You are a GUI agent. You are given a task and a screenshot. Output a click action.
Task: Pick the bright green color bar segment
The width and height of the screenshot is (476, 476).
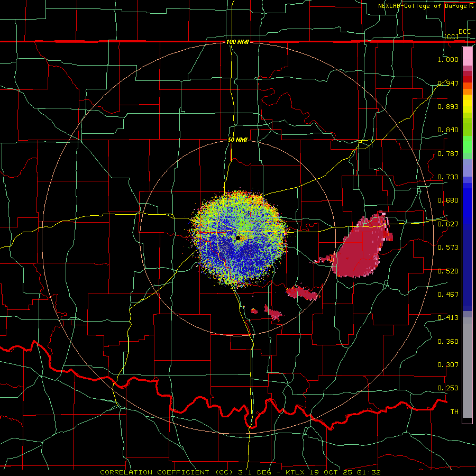pyautogui.click(x=467, y=144)
